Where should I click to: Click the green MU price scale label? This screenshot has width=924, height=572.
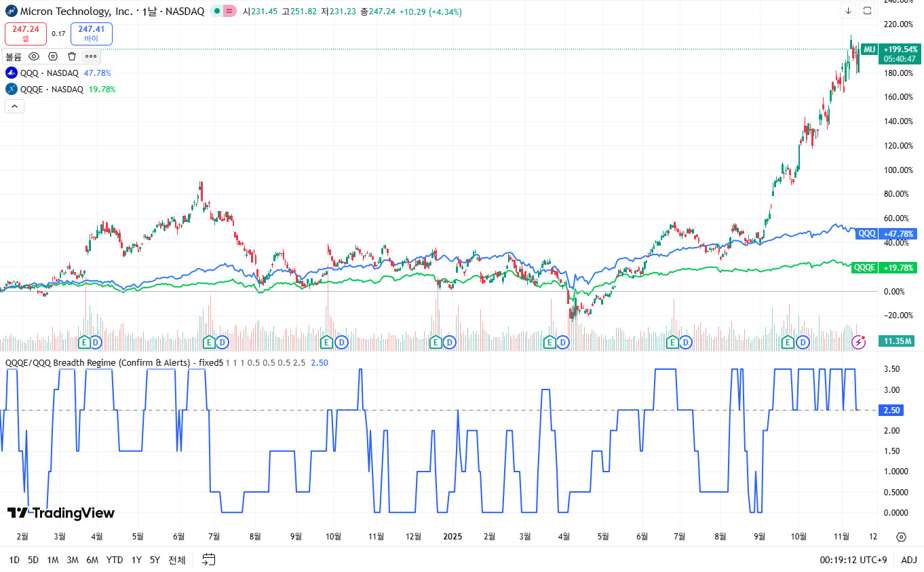[870, 50]
